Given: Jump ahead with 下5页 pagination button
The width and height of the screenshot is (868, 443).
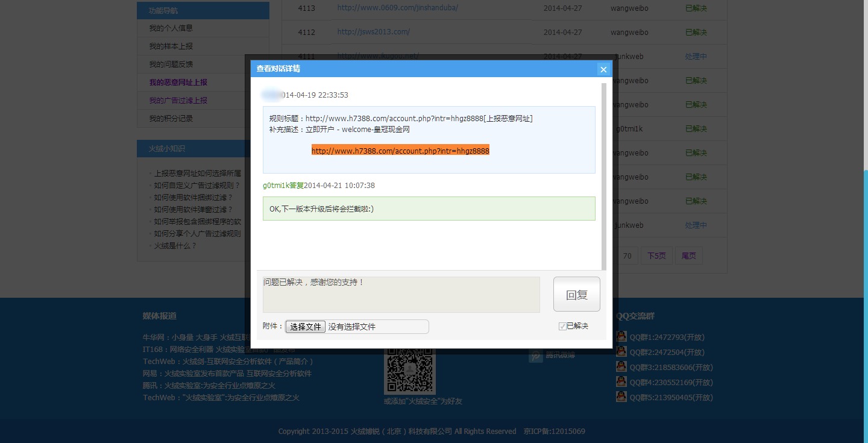Looking at the screenshot, I should point(656,256).
